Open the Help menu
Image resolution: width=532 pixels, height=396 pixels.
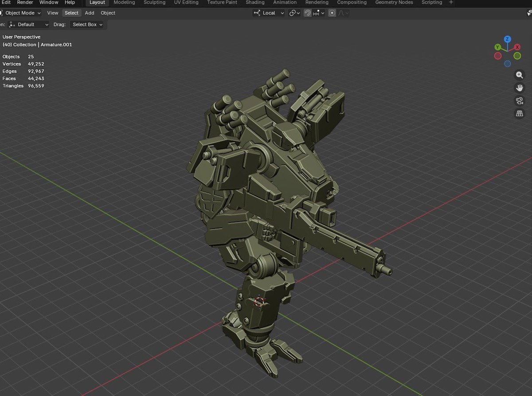pos(70,3)
